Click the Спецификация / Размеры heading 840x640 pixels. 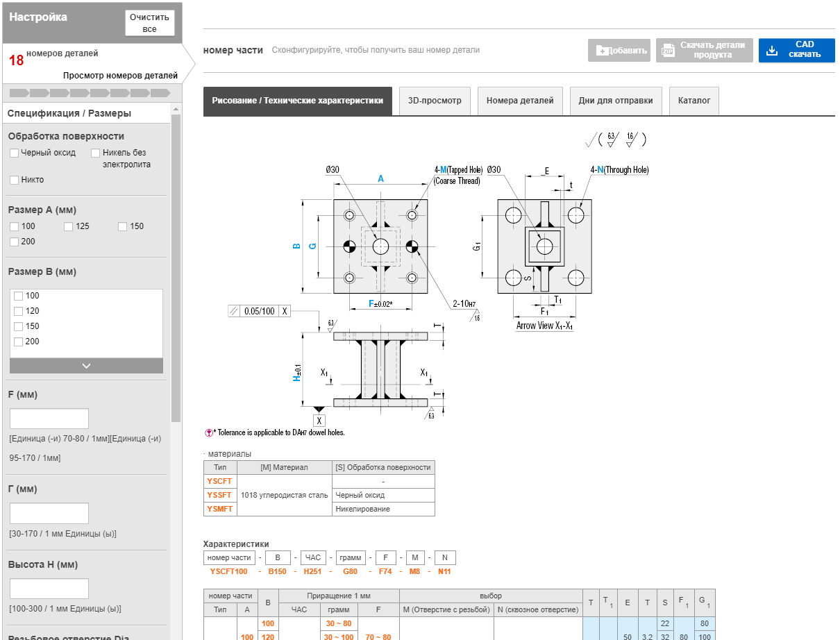coord(69,113)
